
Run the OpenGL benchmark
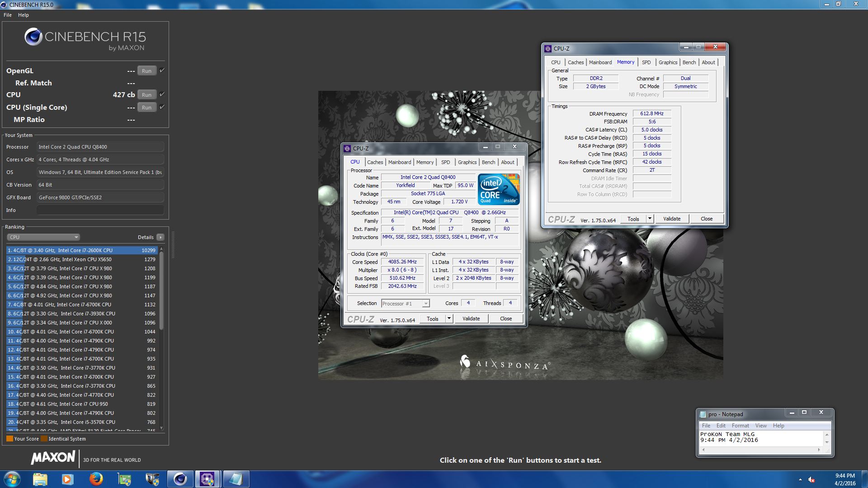(x=147, y=70)
